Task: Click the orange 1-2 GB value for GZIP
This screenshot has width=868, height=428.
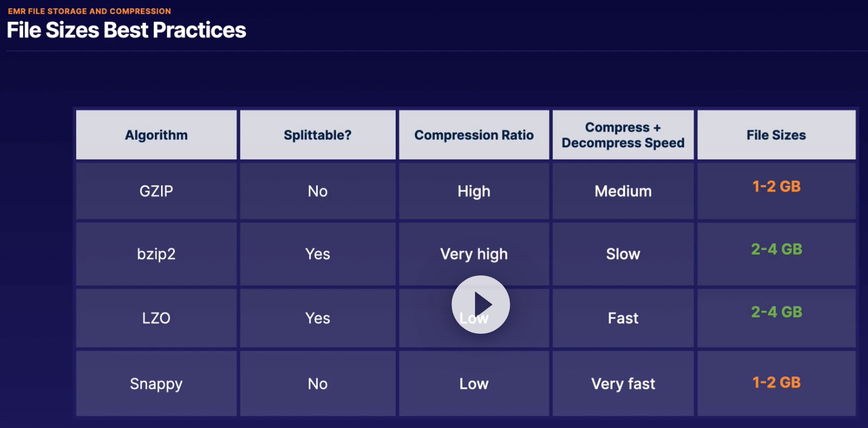Action: click(776, 187)
